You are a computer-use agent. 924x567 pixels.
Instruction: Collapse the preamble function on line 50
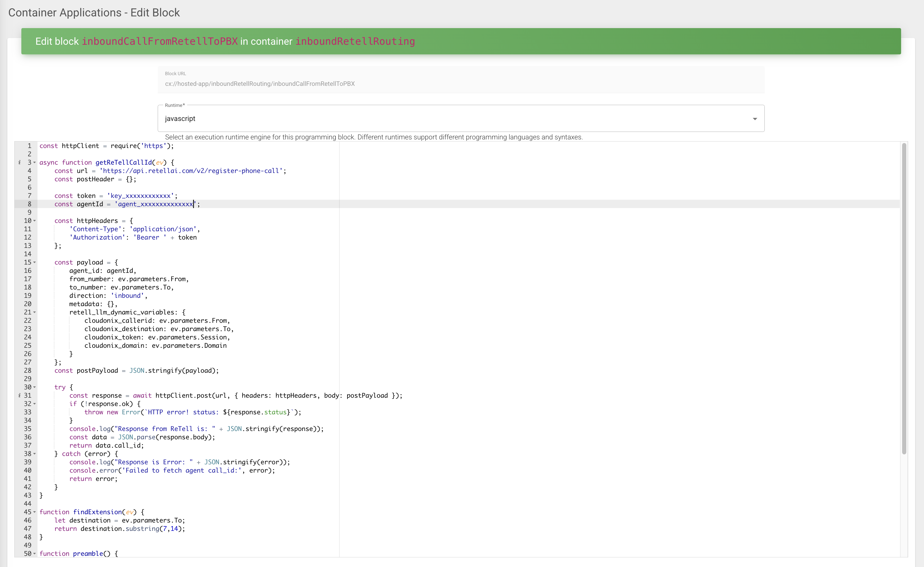[35, 553]
